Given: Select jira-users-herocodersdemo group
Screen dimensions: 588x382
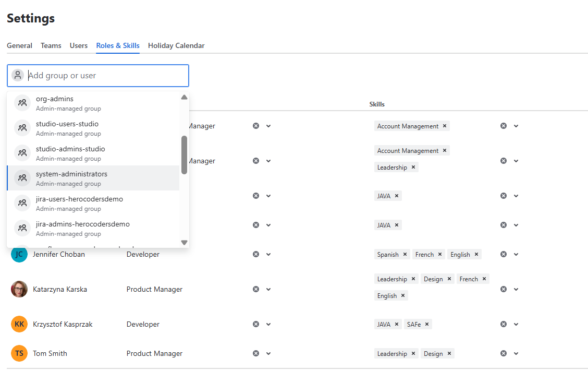Looking at the screenshot, I should 93,203.
